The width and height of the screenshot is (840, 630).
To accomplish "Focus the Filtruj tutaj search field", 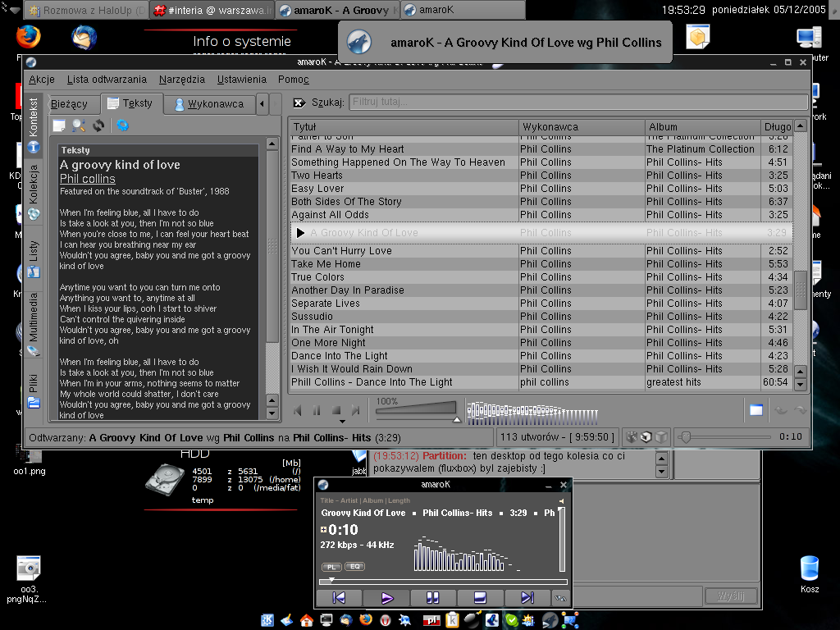I will point(578,102).
